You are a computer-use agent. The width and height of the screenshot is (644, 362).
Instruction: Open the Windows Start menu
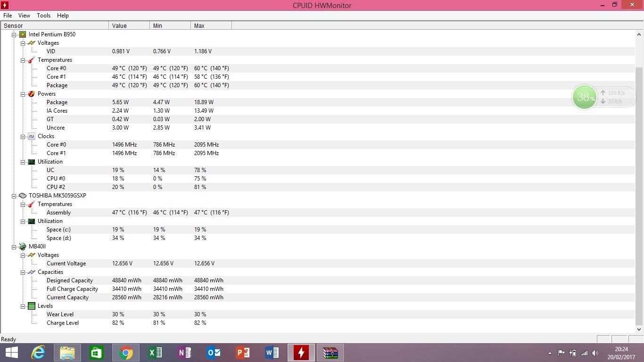[x=12, y=353]
